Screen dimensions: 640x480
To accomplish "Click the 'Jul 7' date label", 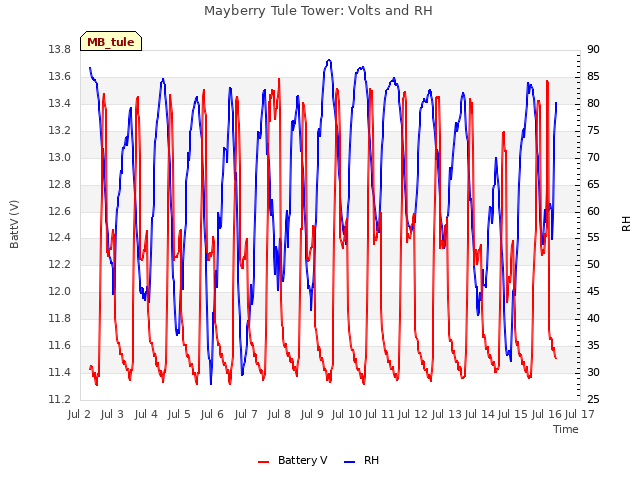I will tap(246, 414).
